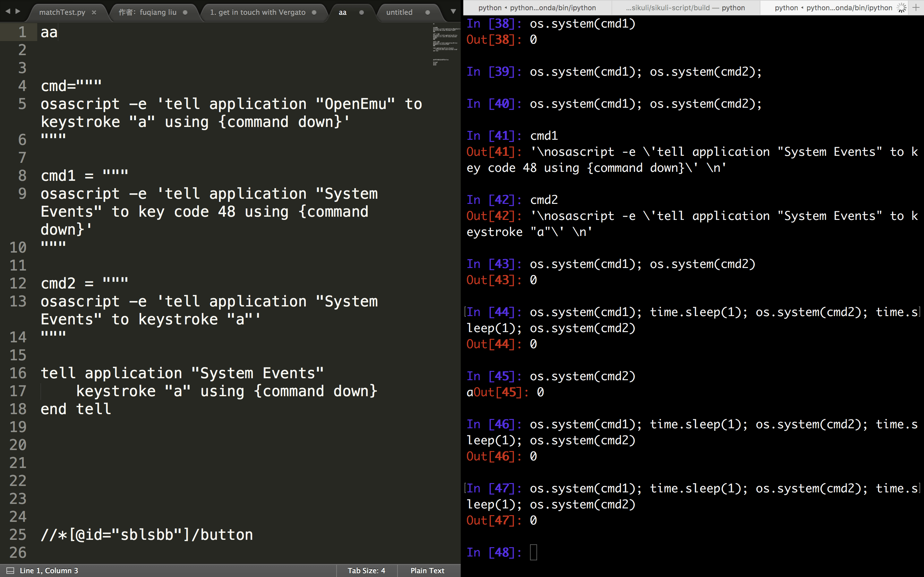Open the Tab Size: 4 menu
This screenshot has width=924, height=577.
tap(366, 571)
